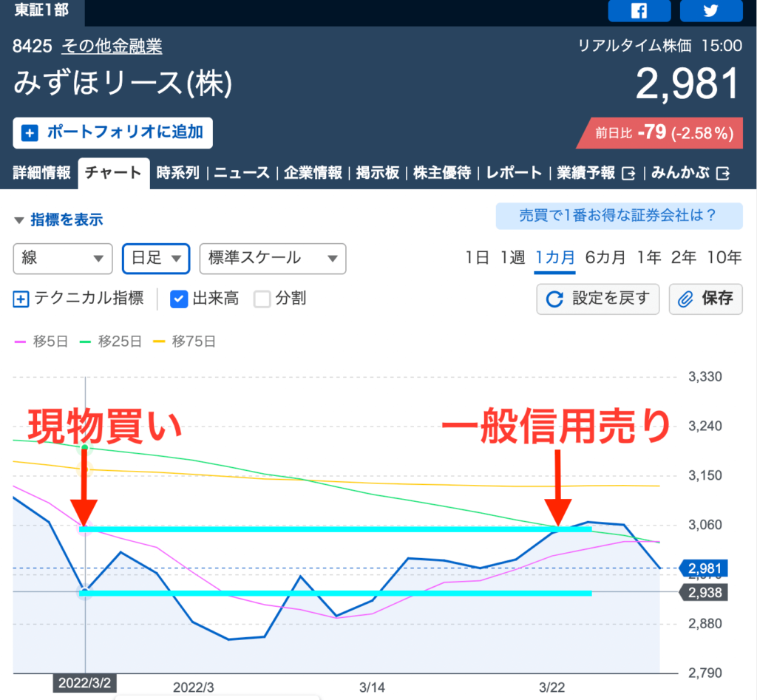
Task: Click plus icon on ポートフォリオに追加
Action: click(30, 133)
